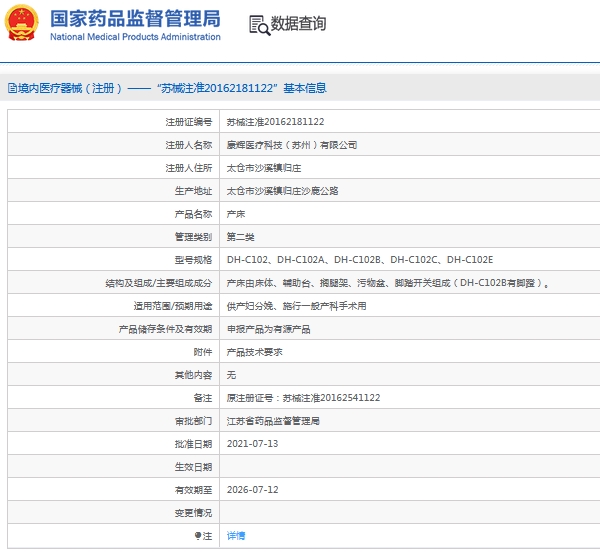Click the 注册证编号 label
The width and height of the screenshot is (600, 556).
point(189,122)
